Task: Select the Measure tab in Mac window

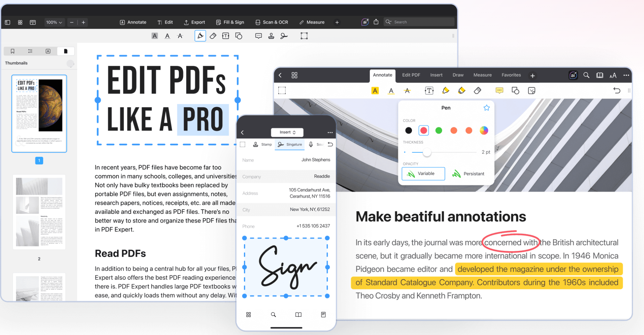Action: pyautogui.click(x=312, y=22)
